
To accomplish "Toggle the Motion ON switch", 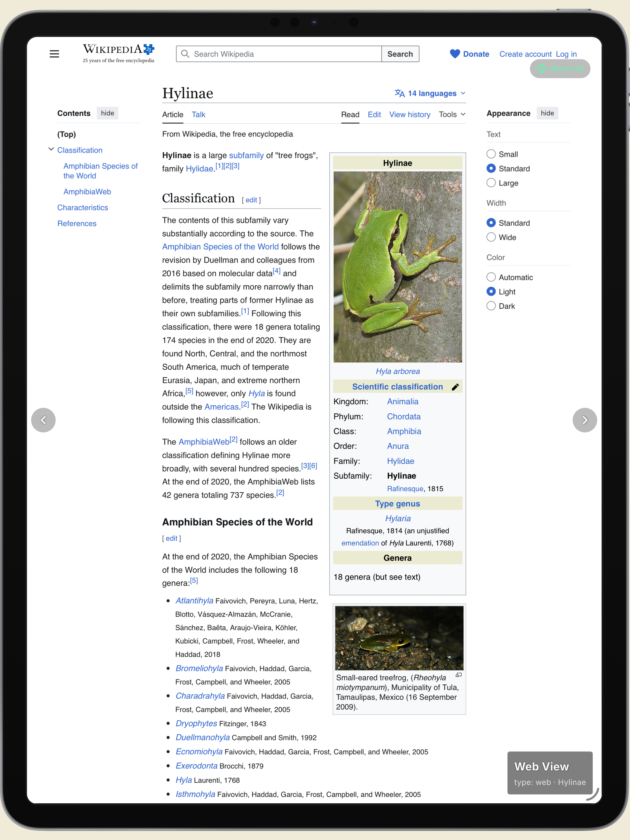I will 560,69.
